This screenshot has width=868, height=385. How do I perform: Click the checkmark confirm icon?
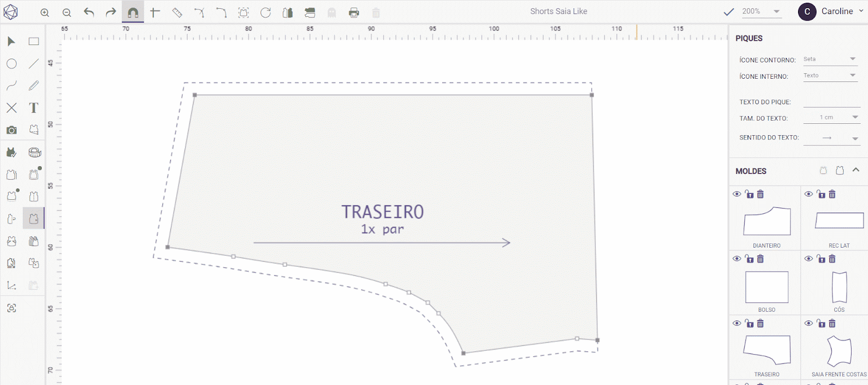729,11
